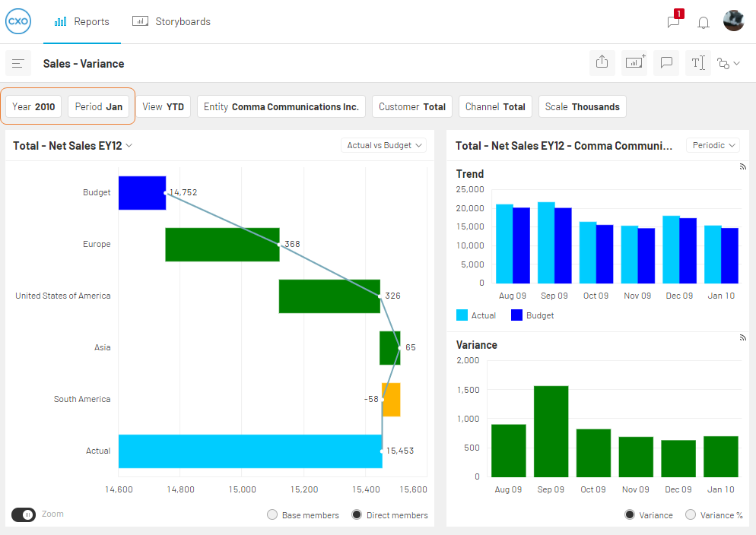Switch to the Storyboards tab

click(x=172, y=22)
